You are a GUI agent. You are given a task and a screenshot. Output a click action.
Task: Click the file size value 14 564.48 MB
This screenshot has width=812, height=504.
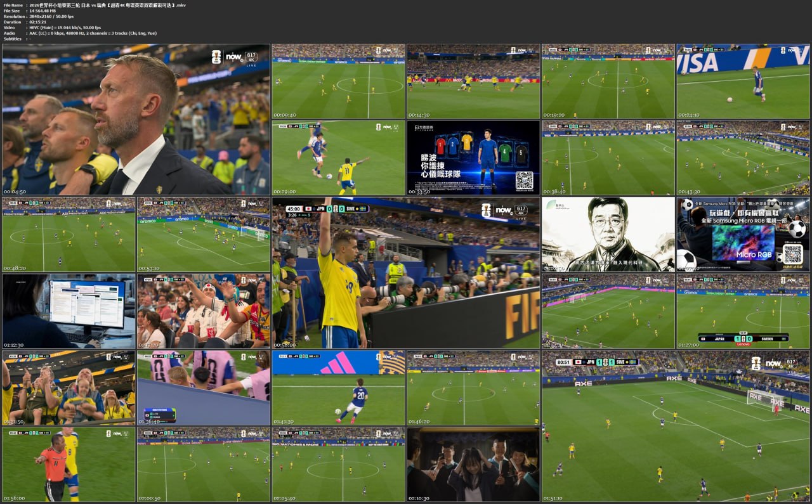click(x=43, y=11)
